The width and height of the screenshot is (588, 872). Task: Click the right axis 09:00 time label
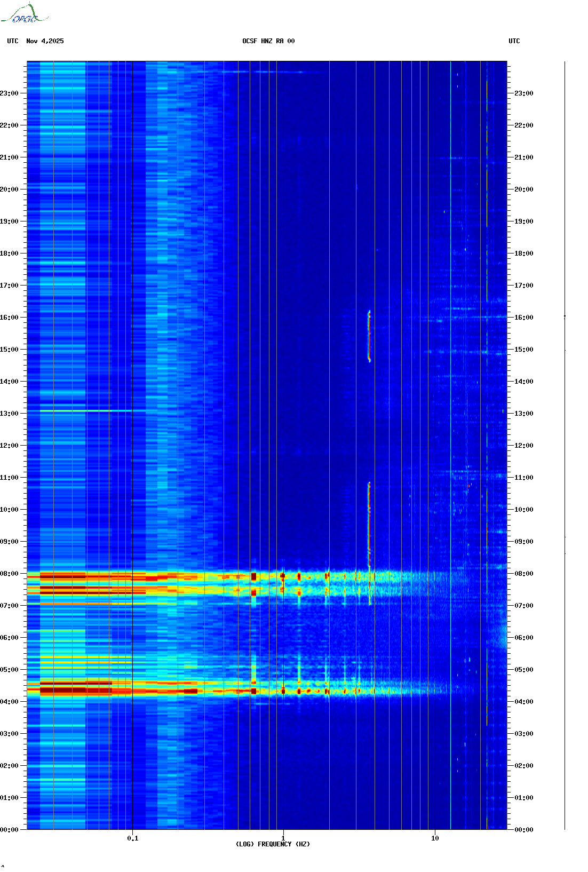pyautogui.click(x=524, y=542)
